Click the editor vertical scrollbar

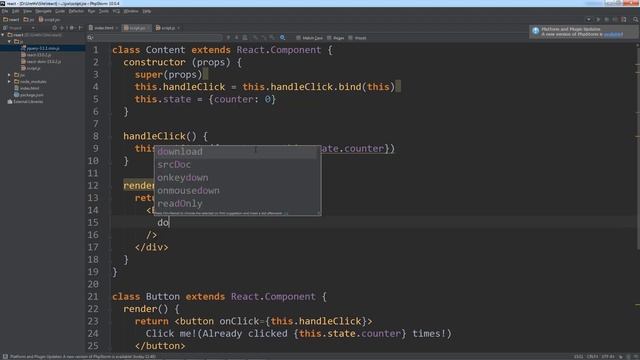tap(637, 147)
